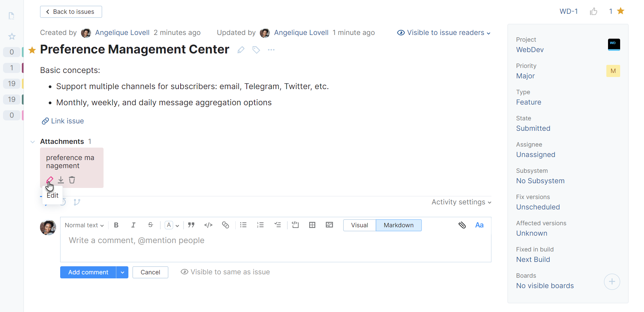Switch editor to Markdown mode
644x312 pixels.
click(x=399, y=225)
